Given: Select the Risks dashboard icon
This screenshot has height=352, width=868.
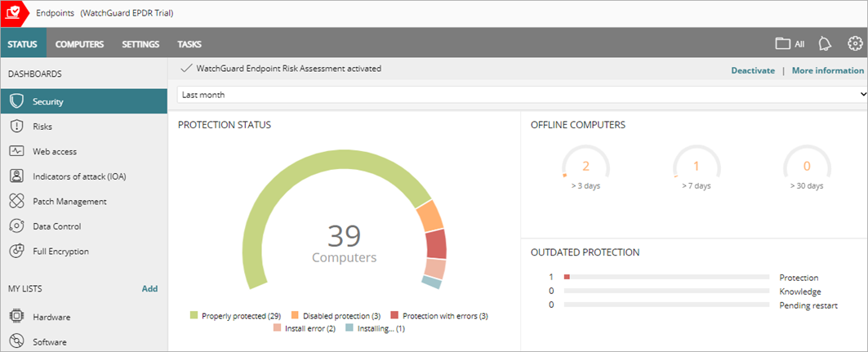Looking at the screenshot, I should pyautogui.click(x=16, y=127).
